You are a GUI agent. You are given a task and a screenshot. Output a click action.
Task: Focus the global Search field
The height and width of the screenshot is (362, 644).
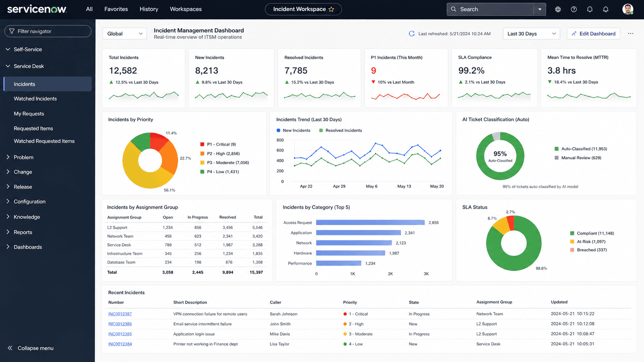point(490,9)
